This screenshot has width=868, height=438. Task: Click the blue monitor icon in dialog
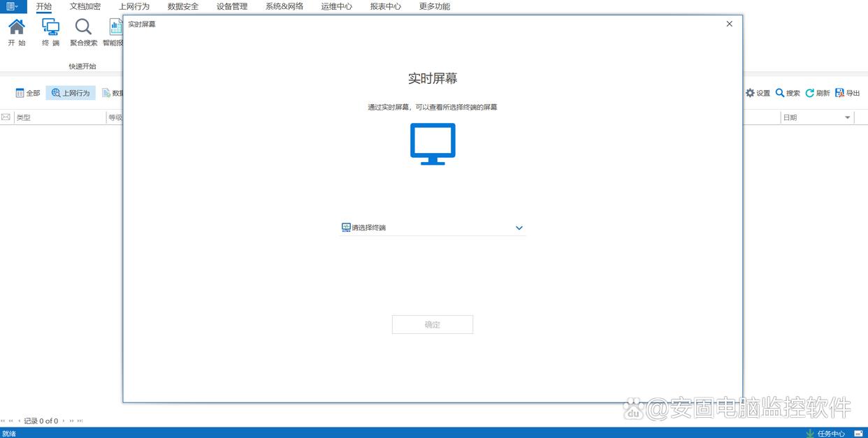(x=433, y=144)
